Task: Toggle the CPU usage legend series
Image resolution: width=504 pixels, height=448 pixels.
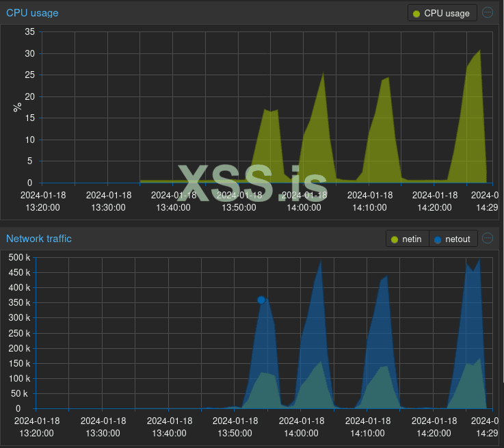Action: 442,13
